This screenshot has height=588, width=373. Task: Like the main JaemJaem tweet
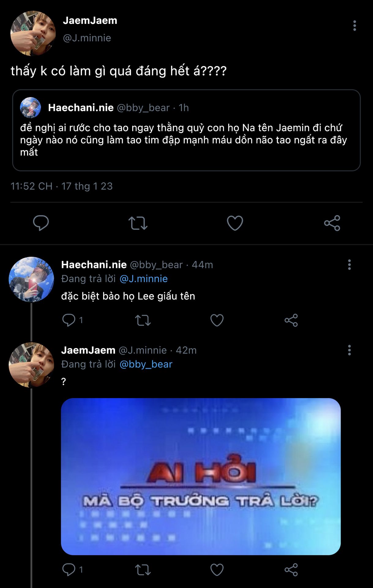(x=235, y=223)
